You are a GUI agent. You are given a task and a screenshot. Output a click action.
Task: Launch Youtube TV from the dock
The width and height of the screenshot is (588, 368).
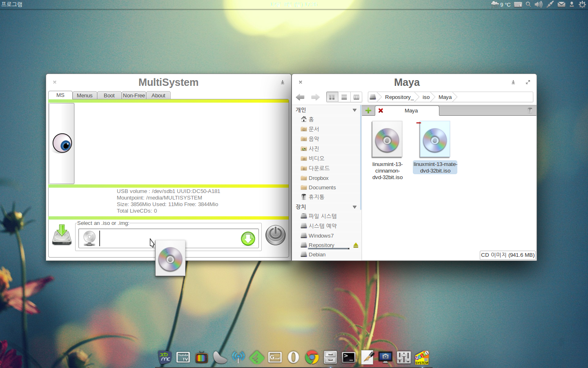click(x=183, y=357)
